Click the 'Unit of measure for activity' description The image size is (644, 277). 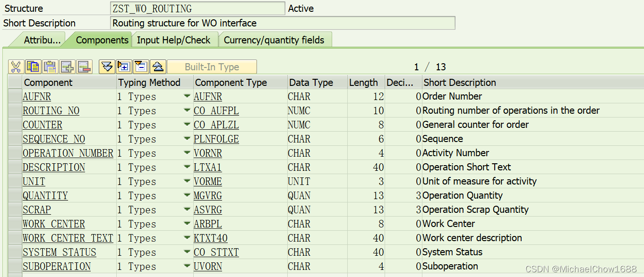pos(480,181)
